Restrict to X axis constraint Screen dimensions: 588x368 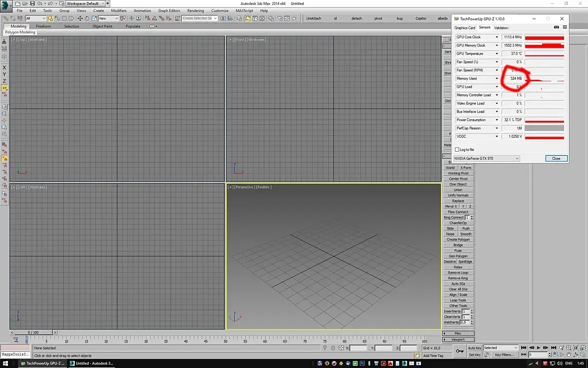pos(4,67)
